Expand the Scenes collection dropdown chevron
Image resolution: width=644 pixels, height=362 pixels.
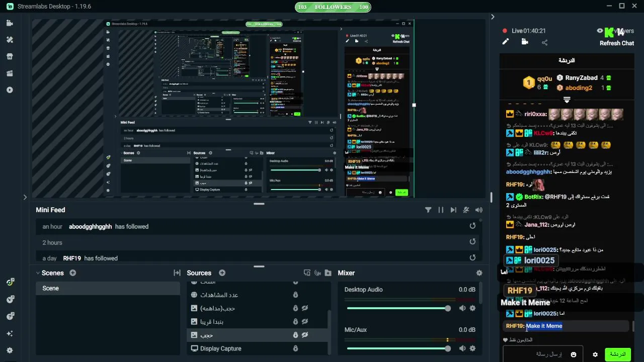38,273
